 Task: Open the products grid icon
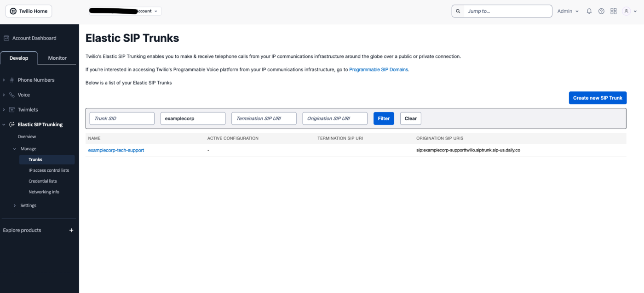click(x=613, y=11)
